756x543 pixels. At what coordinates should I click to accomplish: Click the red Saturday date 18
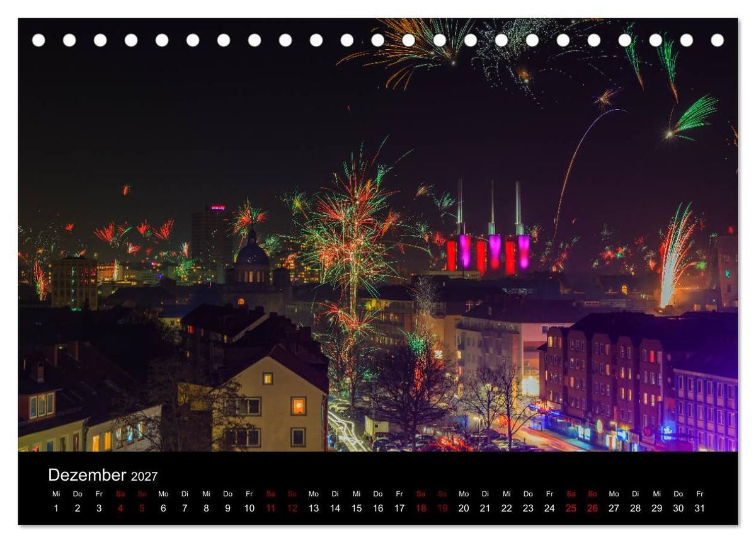421,508
